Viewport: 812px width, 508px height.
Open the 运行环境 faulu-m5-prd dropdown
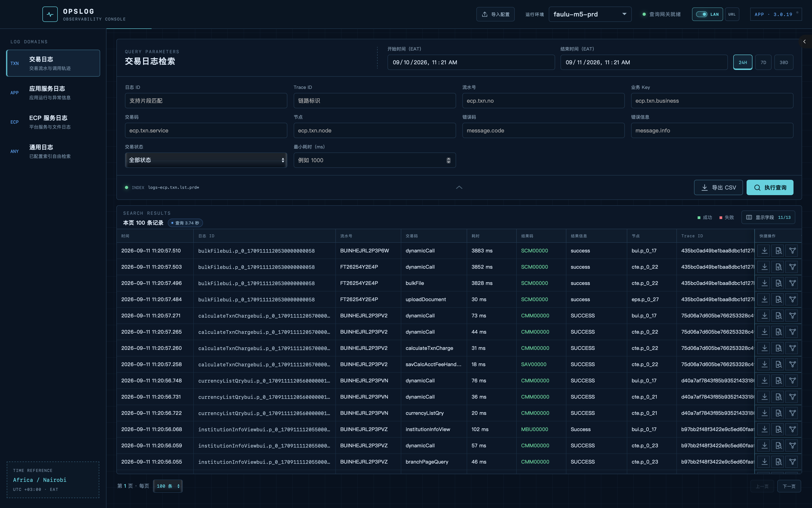pyautogui.click(x=590, y=14)
